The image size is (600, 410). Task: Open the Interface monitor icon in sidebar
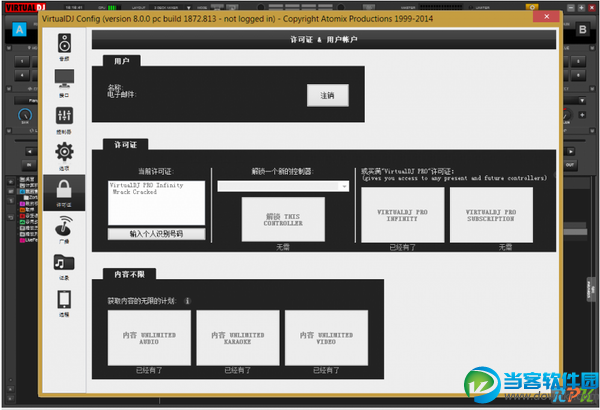click(64, 78)
